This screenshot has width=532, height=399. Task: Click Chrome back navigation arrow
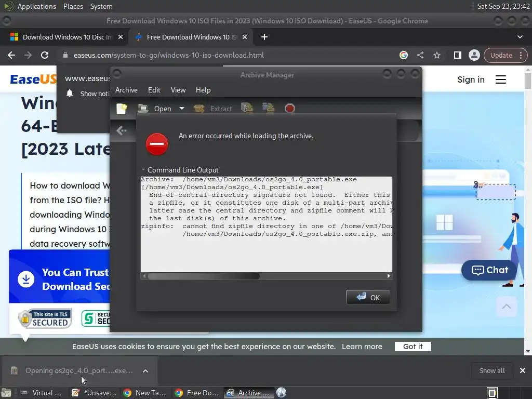(x=11, y=55)
